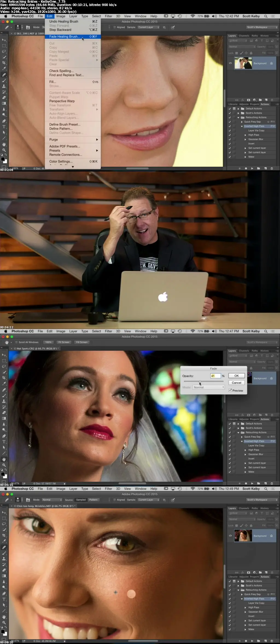The height and width of the screenshot is (644, 280).
Task: Hide Background layer in Chin too long window
Action: click(x=230, y=536)
